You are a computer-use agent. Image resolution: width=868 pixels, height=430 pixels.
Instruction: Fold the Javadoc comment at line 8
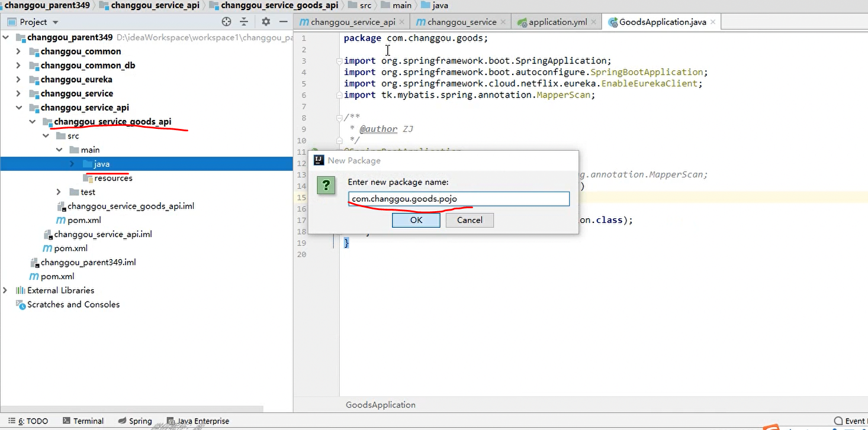[x=339, y=118]
